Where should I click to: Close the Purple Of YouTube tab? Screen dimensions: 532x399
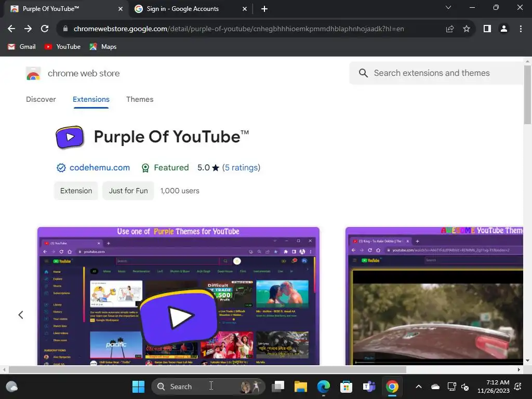[121, 9]
